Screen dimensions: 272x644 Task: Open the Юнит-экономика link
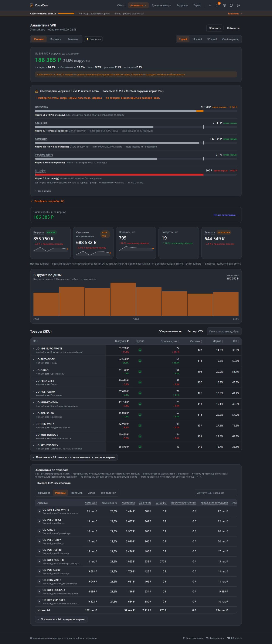click(x=226, y=215)
